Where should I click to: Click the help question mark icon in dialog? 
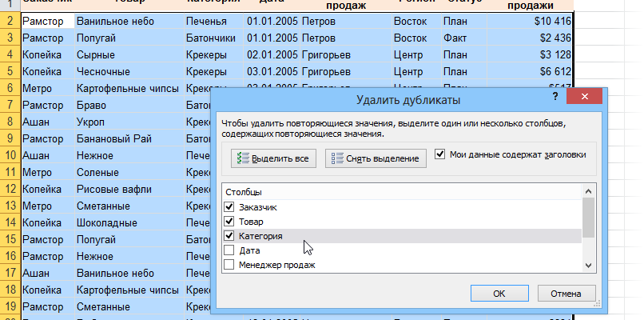click(555, 97)
